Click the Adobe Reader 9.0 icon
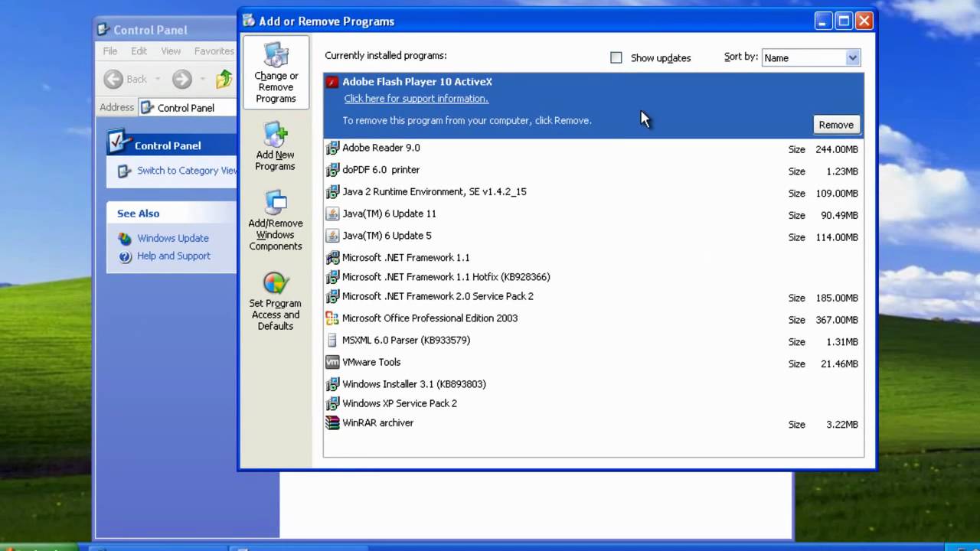 (x=332, y=148)
